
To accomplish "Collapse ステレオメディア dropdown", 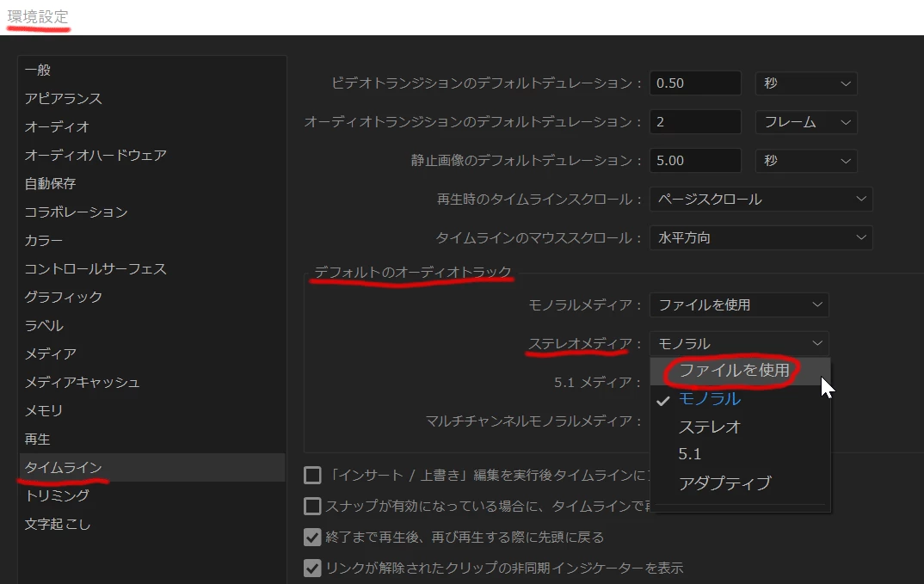I will [x=739, y=343].
